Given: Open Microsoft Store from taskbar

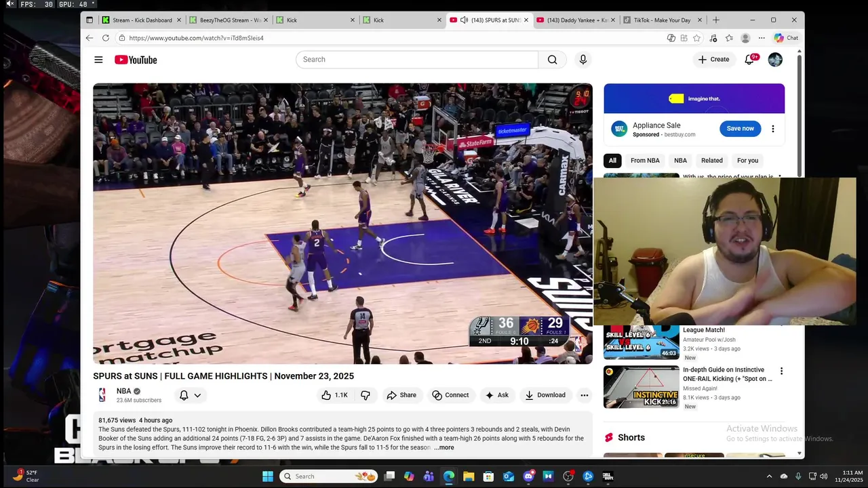Looking at the screenshot, I should click(x=488, y=476).
